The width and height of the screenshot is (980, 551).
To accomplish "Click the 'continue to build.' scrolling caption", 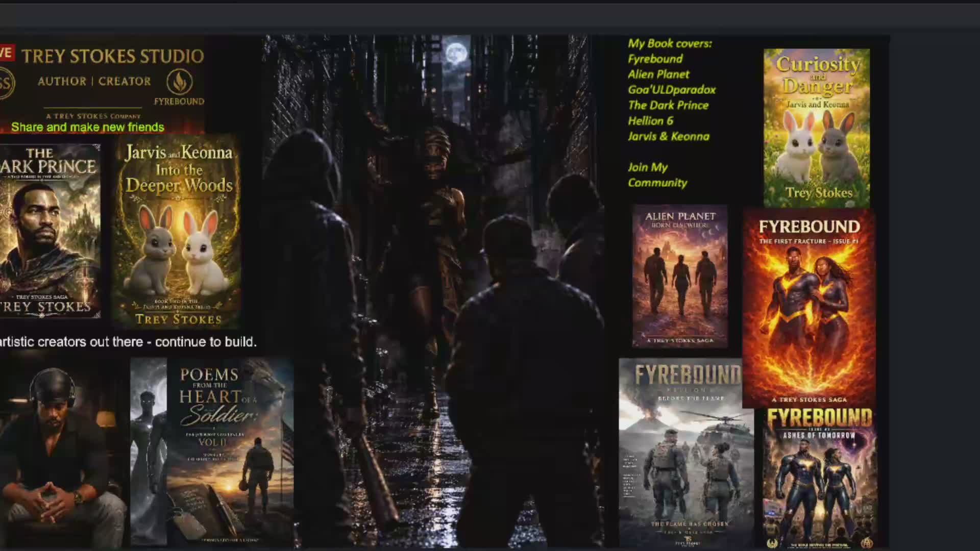I will [206, 342].
